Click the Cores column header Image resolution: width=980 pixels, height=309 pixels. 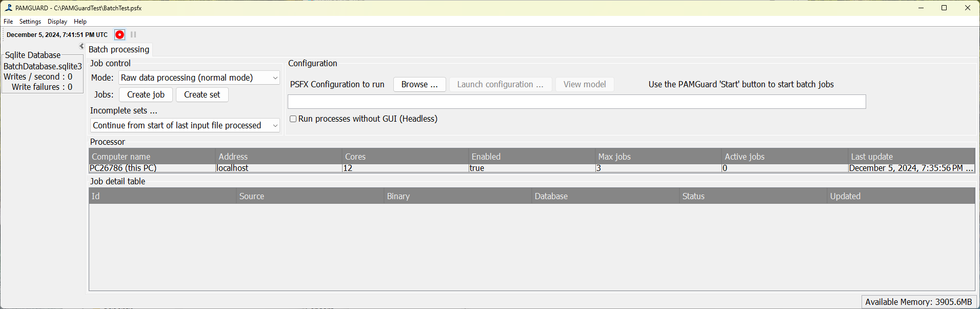(x=406, y=157)
